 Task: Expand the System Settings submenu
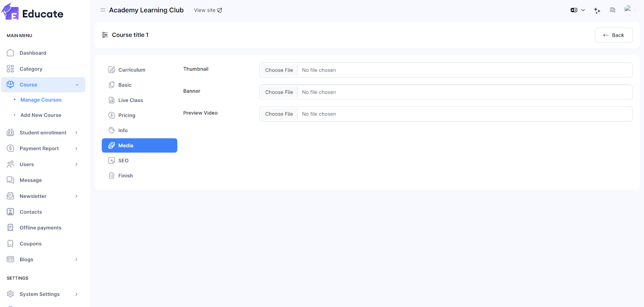[x=76, y=294]
